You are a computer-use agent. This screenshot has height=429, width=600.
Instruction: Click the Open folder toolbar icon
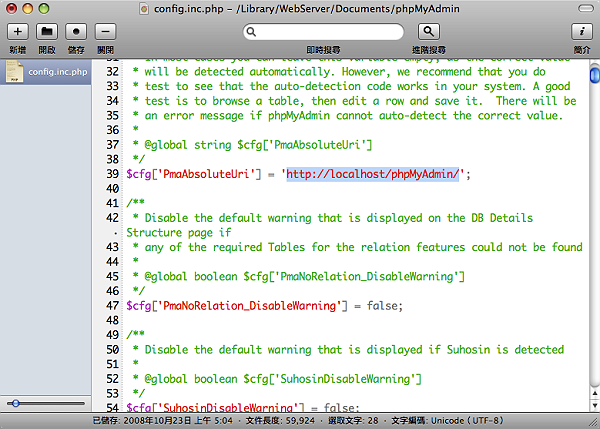click(47, 31)
